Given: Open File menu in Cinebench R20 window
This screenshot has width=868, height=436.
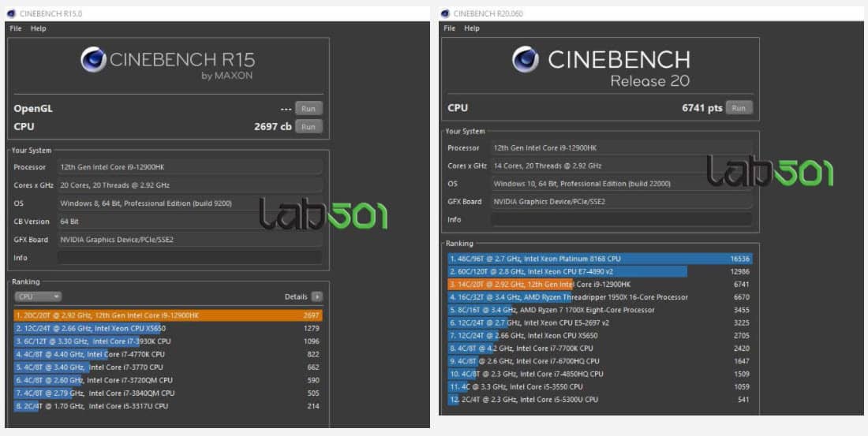Looking at the screenshot, I should click(450, 28).
